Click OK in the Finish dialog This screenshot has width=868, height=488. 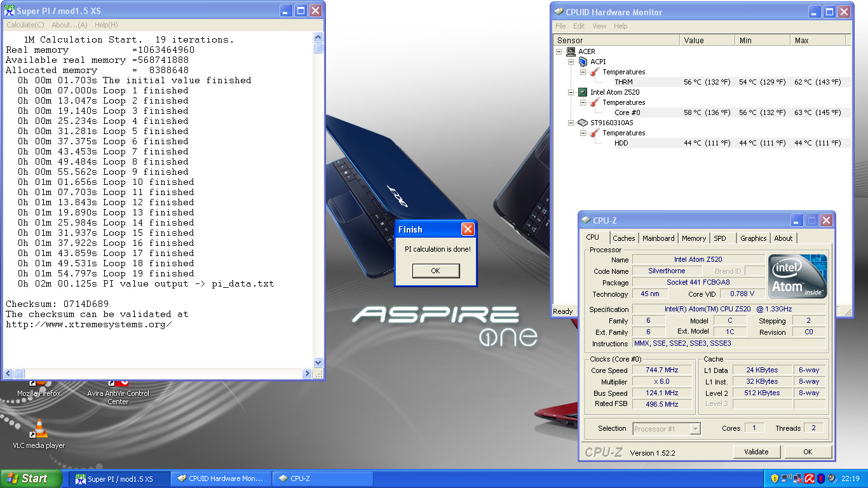pyautogui.click(x=435, y=271)
